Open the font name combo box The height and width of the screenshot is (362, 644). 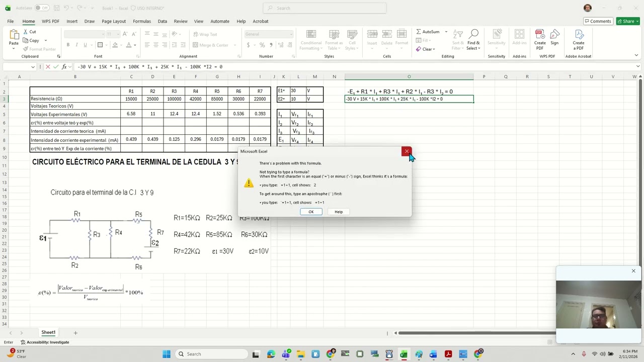point(84,34)
